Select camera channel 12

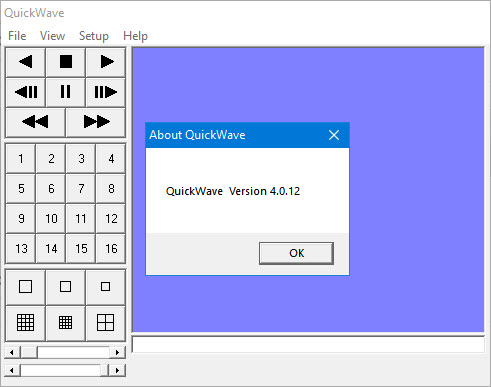coord(111,219)
